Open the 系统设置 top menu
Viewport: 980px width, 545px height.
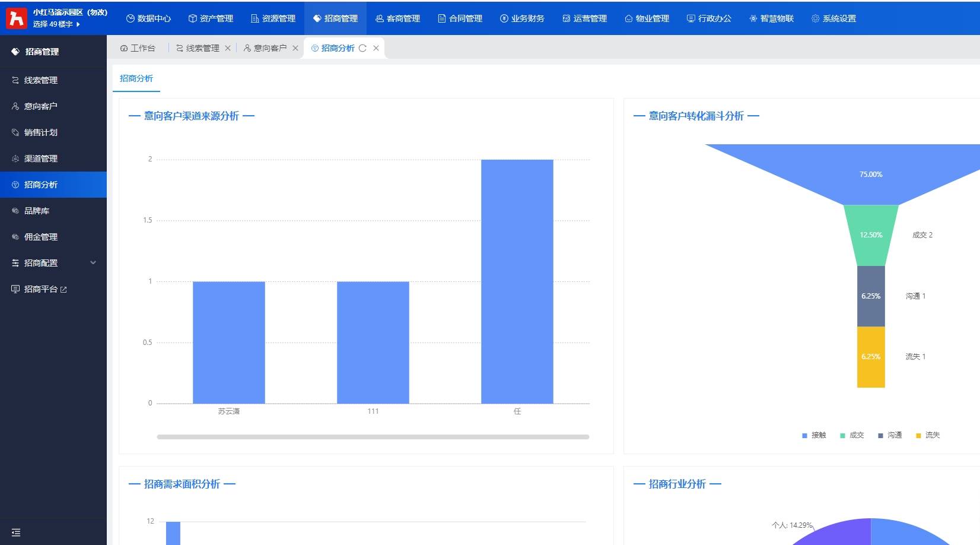(833, 18)
